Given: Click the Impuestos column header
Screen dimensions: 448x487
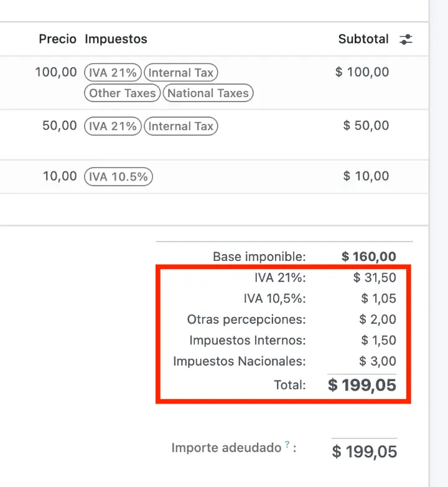Looking at the screenshot, I should (x=116, y=39).
